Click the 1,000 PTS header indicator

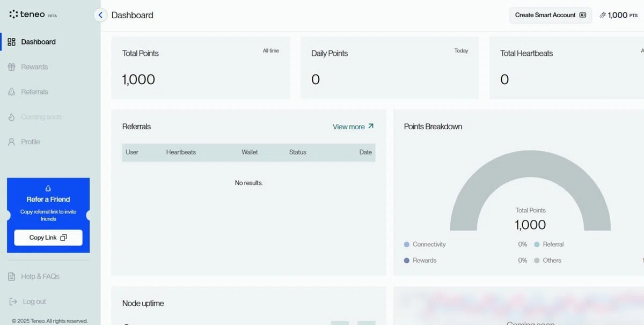pyautogui.click(x=619, y=15)
